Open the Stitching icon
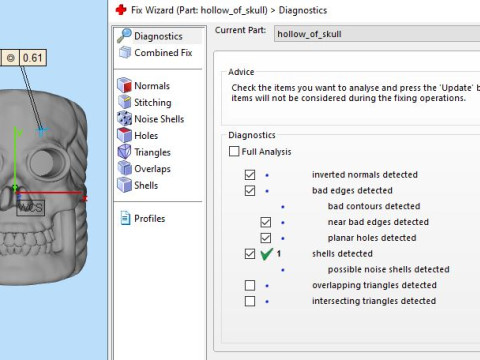480x360 pixels. (124, 102)
